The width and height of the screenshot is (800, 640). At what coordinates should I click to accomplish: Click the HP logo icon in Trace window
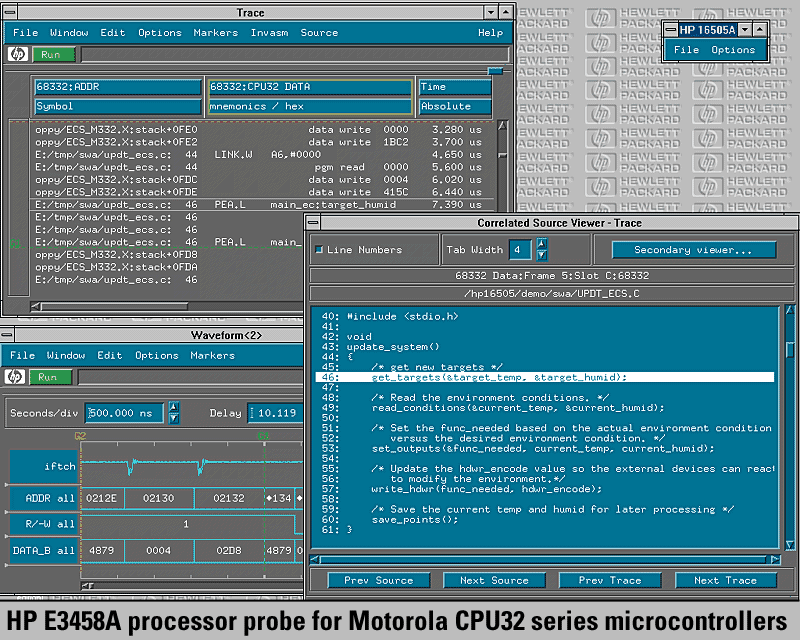click(18, 54)
